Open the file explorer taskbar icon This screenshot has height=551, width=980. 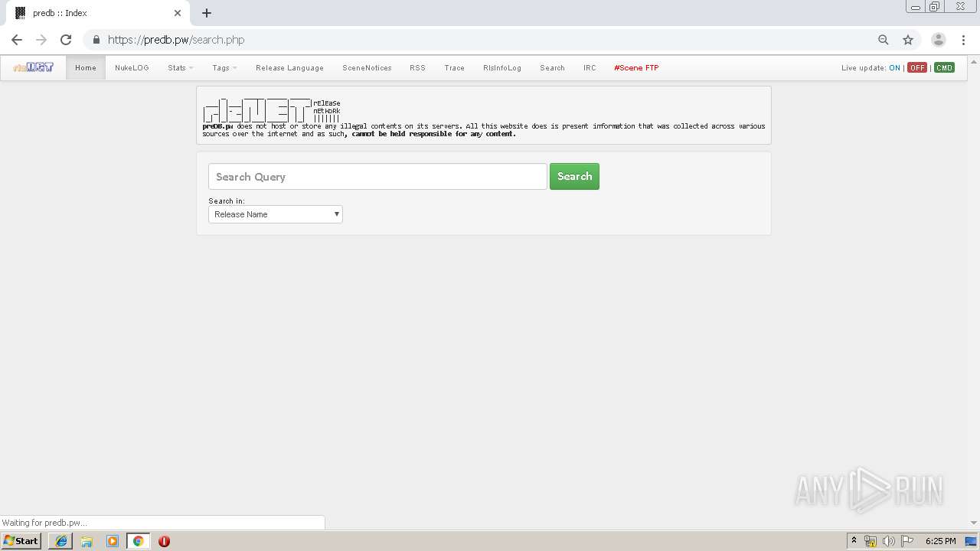(87, 541)
